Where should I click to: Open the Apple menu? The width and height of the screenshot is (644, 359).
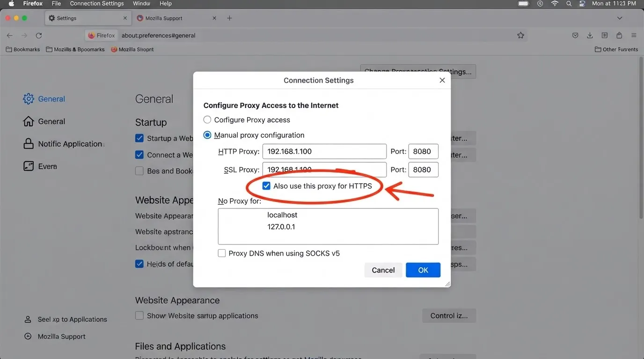coord(11,4)
